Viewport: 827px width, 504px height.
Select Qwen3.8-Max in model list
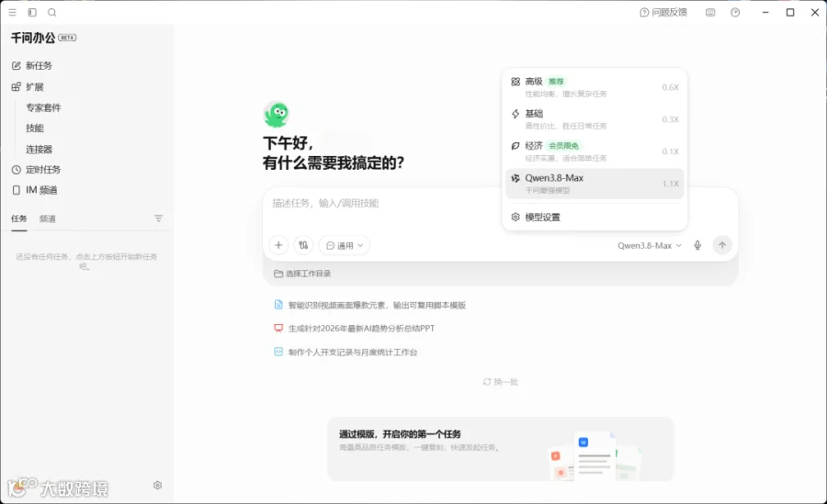click(595, 184)
